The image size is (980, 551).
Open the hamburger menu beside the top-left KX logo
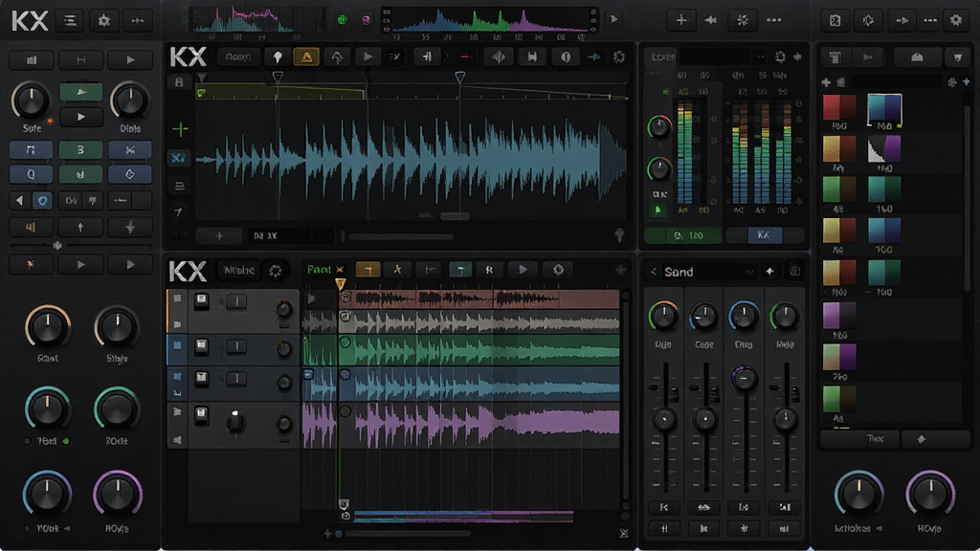click(70, 21)
